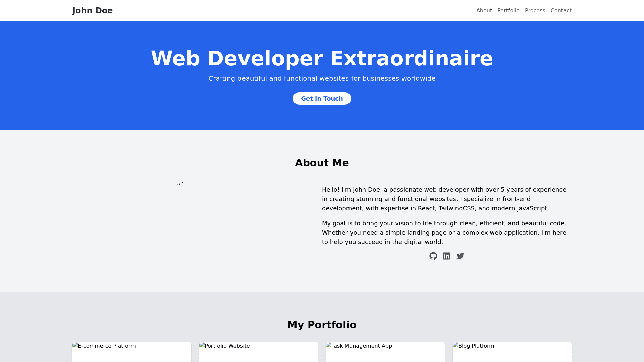Click broken image icon for E-commerce Platform
The height and width of the screenshot is (362, 644).
click(x=75, y=345)
